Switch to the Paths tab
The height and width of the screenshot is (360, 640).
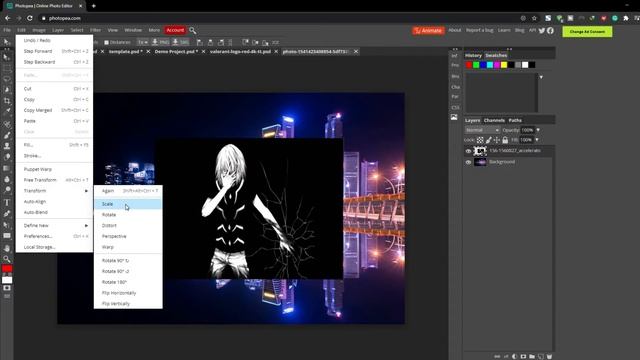(515, 120)
